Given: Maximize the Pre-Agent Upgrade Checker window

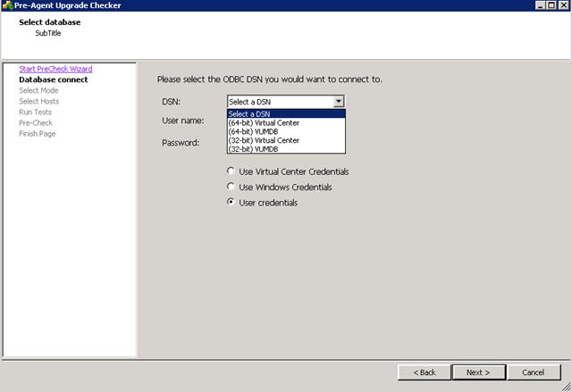Looking at the screenshot, I should tap(551, 5).
